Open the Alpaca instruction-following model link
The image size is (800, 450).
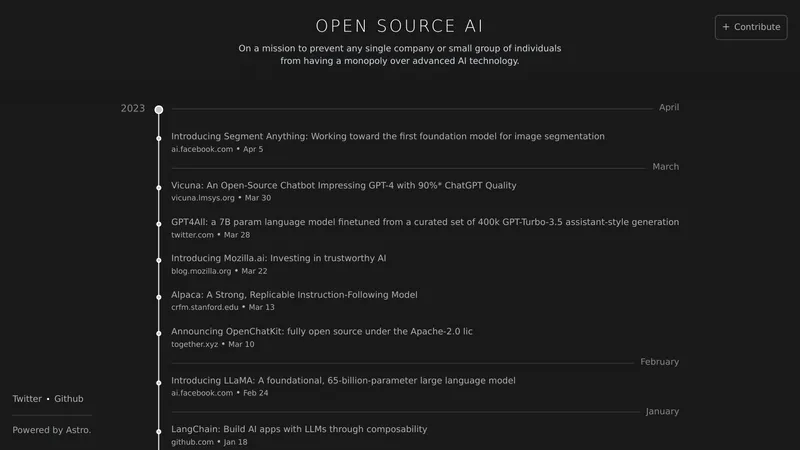pos(294,295)
